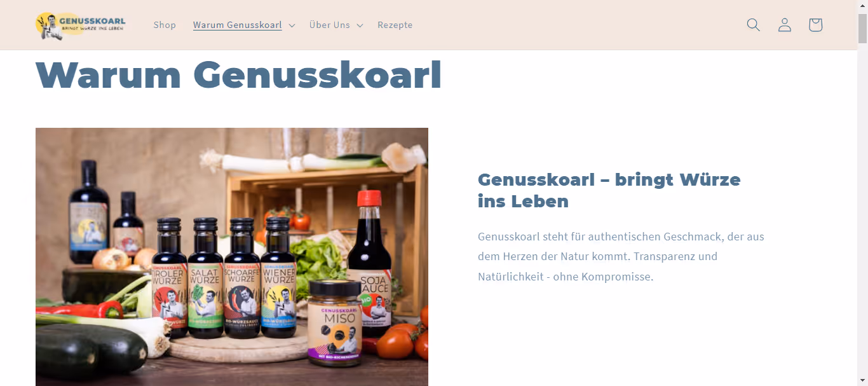This screenshot has height=386, width=868.
Task: Click the Genusskoarl logo in header
Action: tap(81, 25)
